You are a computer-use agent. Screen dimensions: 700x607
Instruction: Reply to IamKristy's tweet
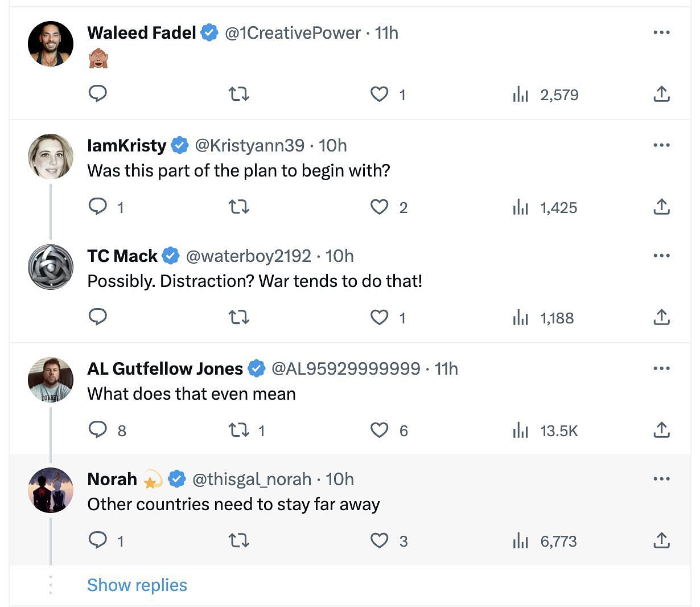tap(98, 206)
